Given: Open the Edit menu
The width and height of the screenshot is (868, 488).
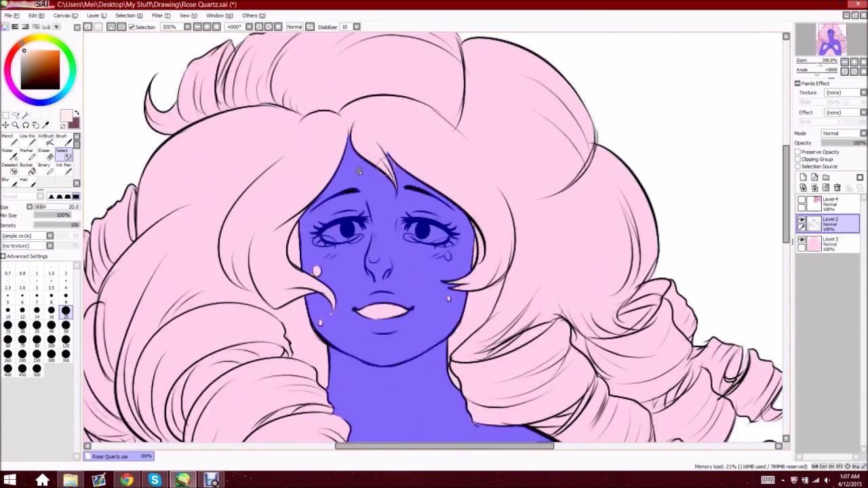Looking at the screenshot, I should tap(37, 16).
